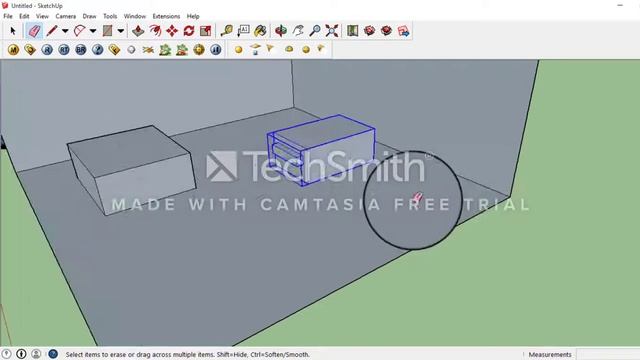The height and width of the screenshot is (360, 640).
Task: Activate the pink Eraser tool
Action: pos(34,31)
